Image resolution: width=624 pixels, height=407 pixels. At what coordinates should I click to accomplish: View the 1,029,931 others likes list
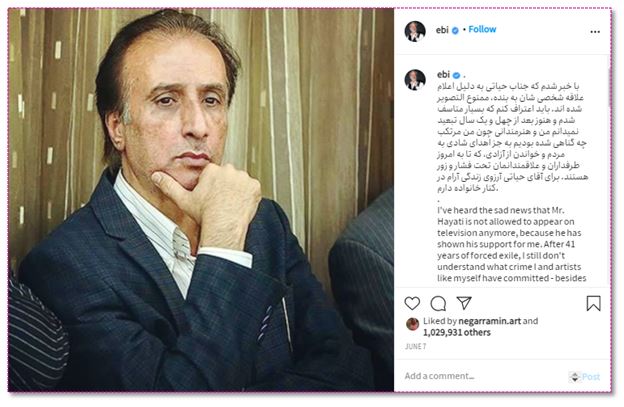[456, 333]
